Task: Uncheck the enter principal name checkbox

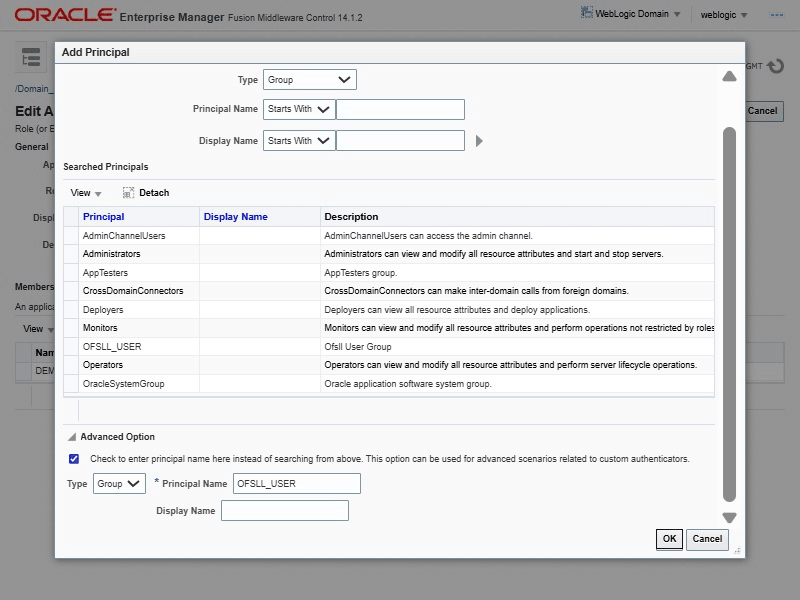Action: tap(74, 459)
